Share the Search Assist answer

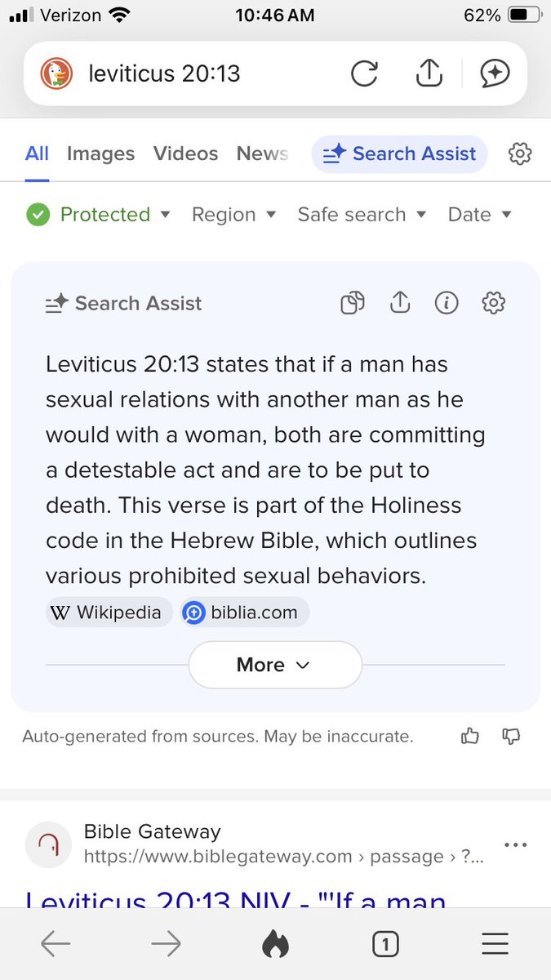(x=399, y=303)
